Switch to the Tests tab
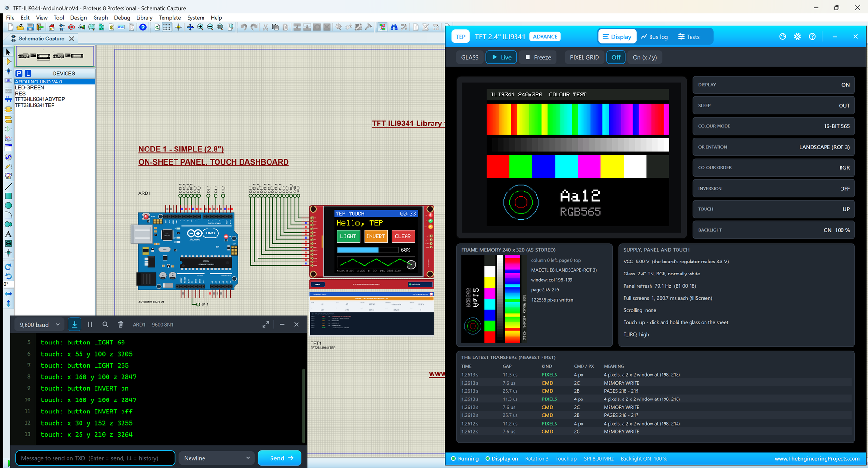This screenshot has width=868, height=468. pos(689,37)
